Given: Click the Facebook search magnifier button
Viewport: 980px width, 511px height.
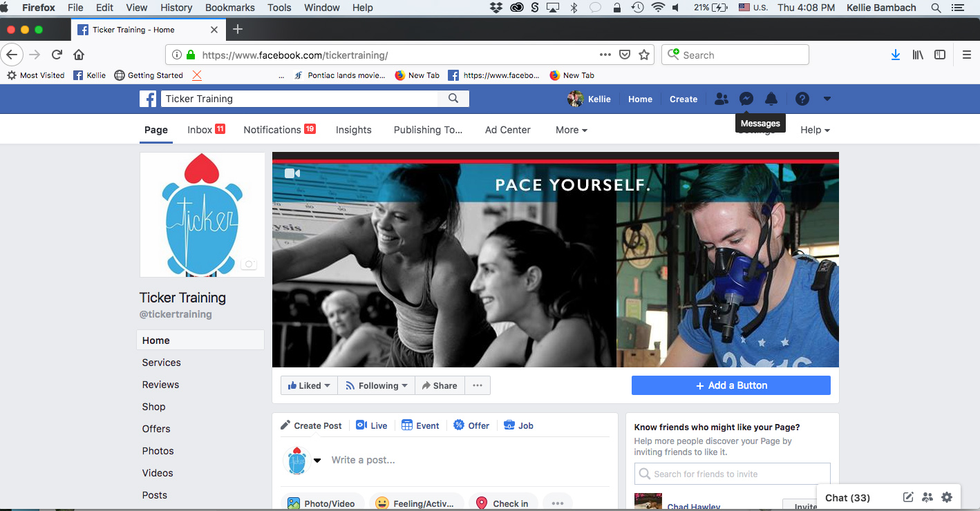Looking at the screenshot, I should (453, 99).
